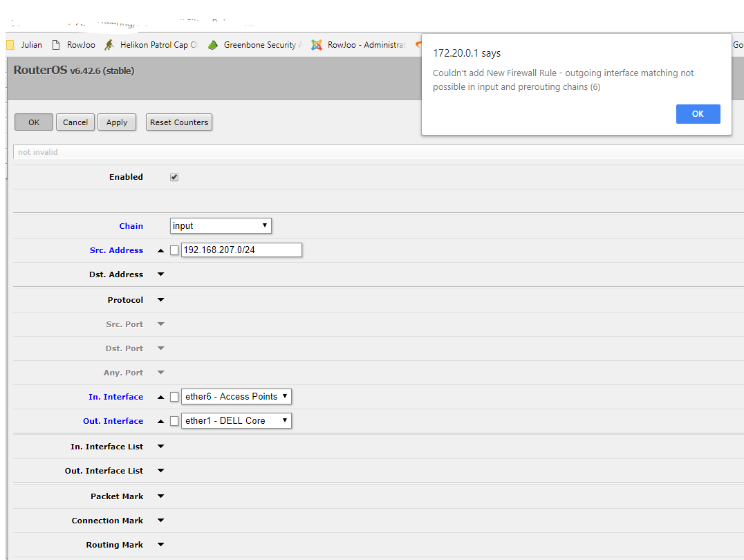
Task: Click the Src. Address input 192.168.207.0/24
Action: [241, 250]
